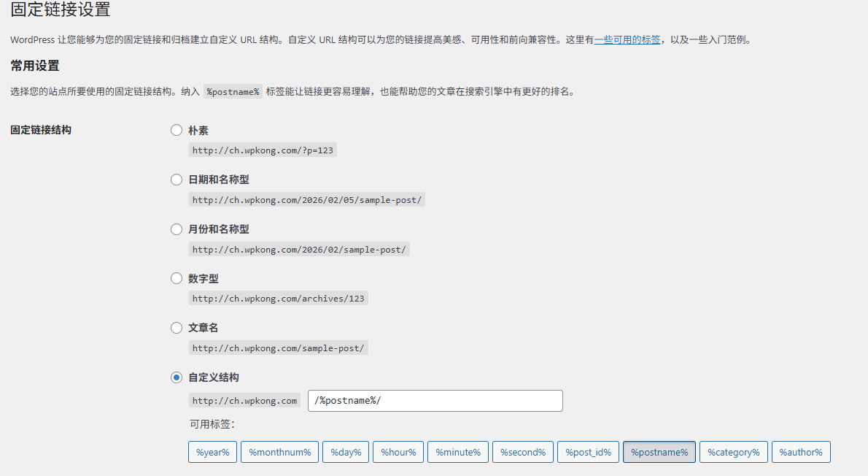Click the sample URL under 朴素
The image size is (868, 476).
(263, 150)
